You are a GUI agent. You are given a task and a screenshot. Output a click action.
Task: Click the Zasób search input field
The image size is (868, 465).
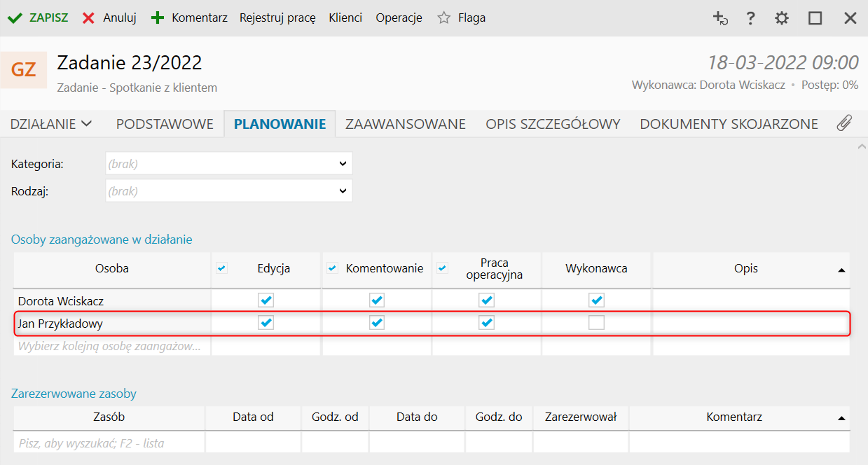point(109,443)
